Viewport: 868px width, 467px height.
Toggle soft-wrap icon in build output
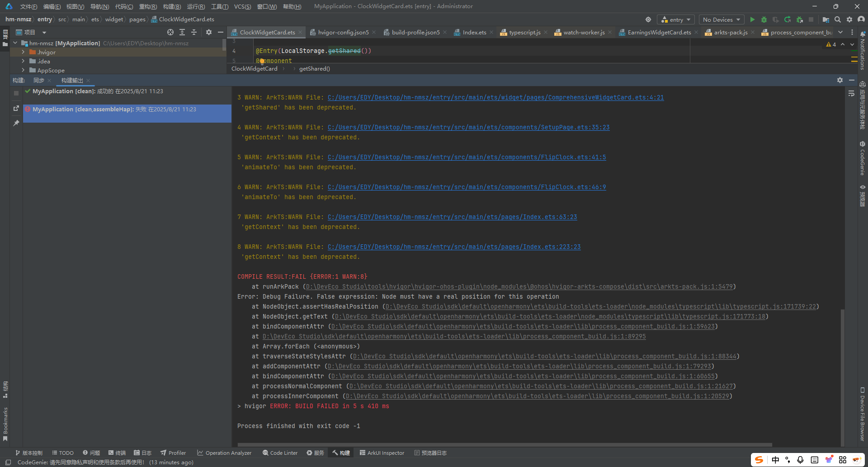point(851,94)
